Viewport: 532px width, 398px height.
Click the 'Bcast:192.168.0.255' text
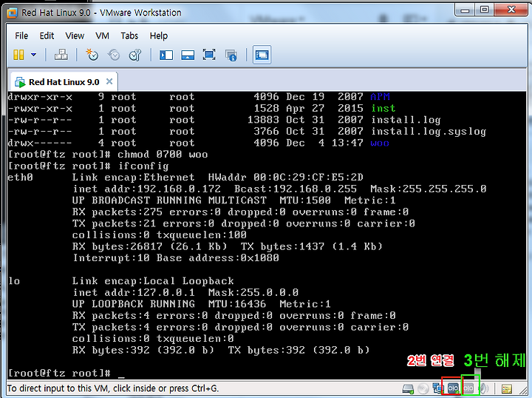(x=296, y=189)
